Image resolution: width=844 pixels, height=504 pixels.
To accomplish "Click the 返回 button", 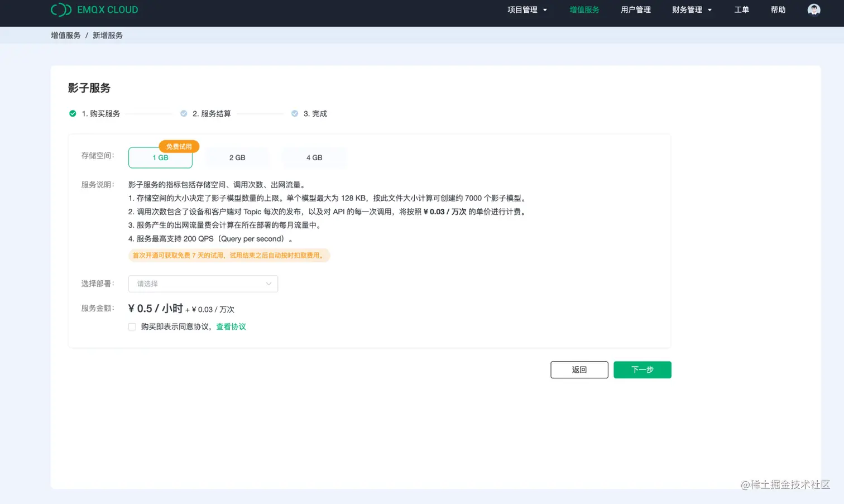I will tap(579, 369).
